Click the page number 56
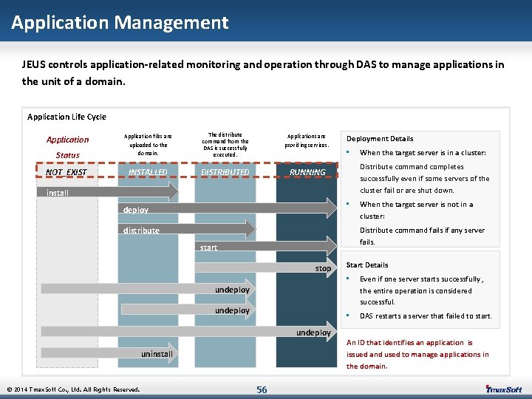The height and width of the screenshot is (399, 532). pyautogui.click(x=262, y=389)
